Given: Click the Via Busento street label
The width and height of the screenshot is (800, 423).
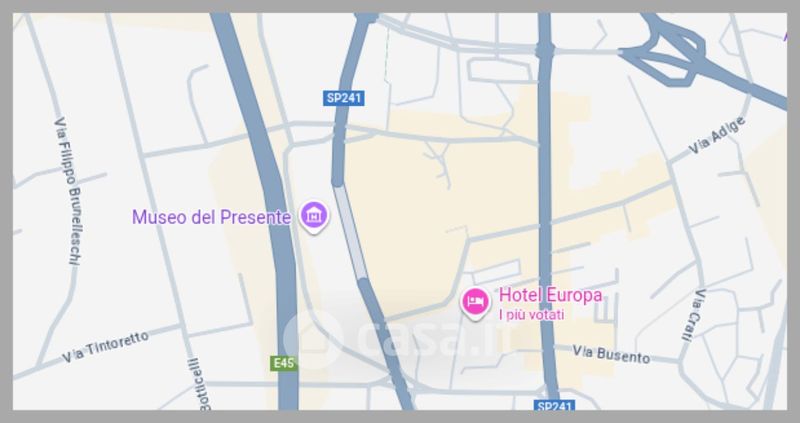Looking at the screenshot, I should (x=611, y=354).
